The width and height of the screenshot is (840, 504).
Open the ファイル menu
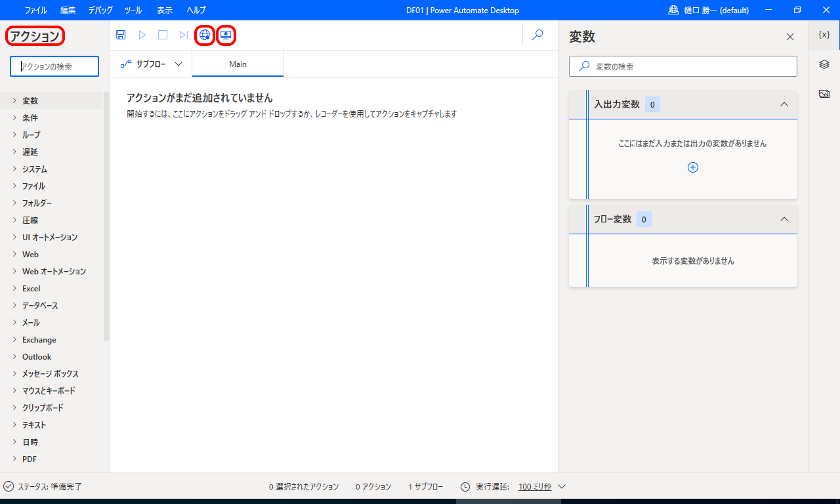tap(35, 10)
